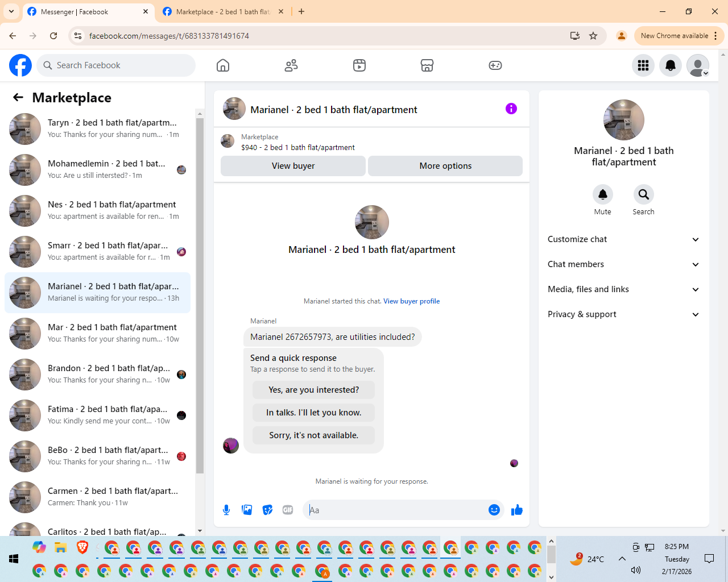Bookmark this page with star icon

[x=593, y=36]
